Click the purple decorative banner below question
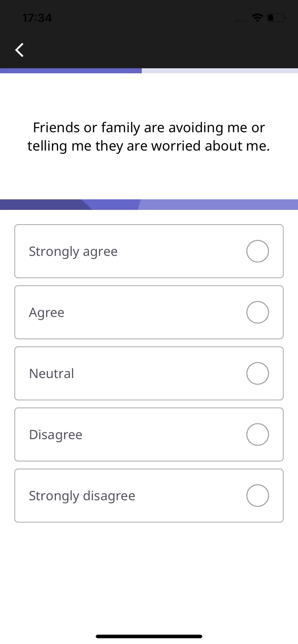 point(149,204)
